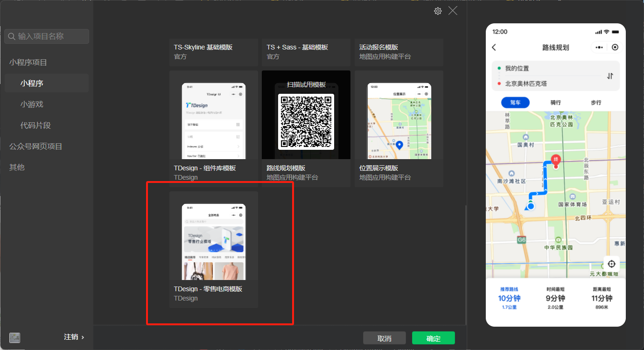This screenshot has width=644, height=350.
Task: Click the red 终 destination marker
Action: coord(556,160)
